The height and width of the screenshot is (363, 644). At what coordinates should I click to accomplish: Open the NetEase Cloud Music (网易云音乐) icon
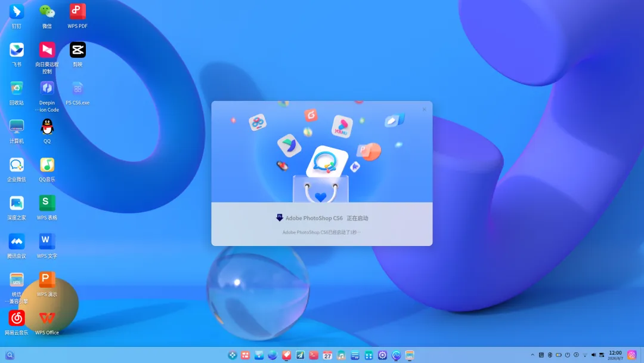click(17, 318)
